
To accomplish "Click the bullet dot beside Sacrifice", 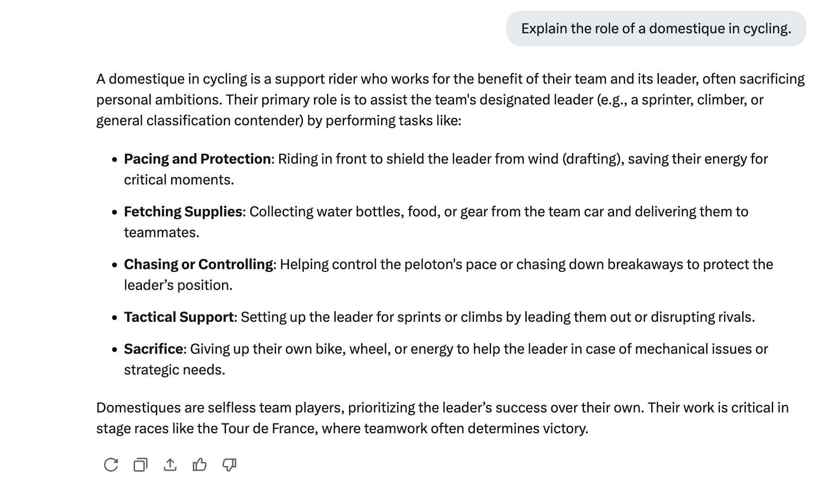I will (x=115, y=350).
